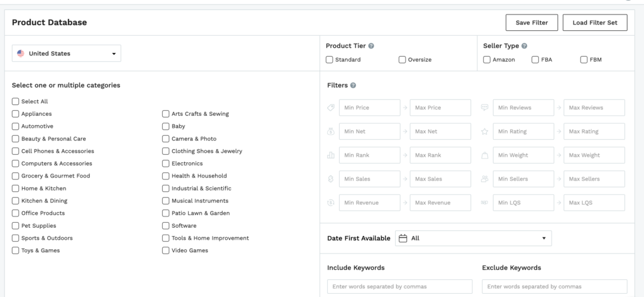Click the weight filter icon
Image resolution: width=644 pixels, height=297 pixels.
click(x=485, y=155)
